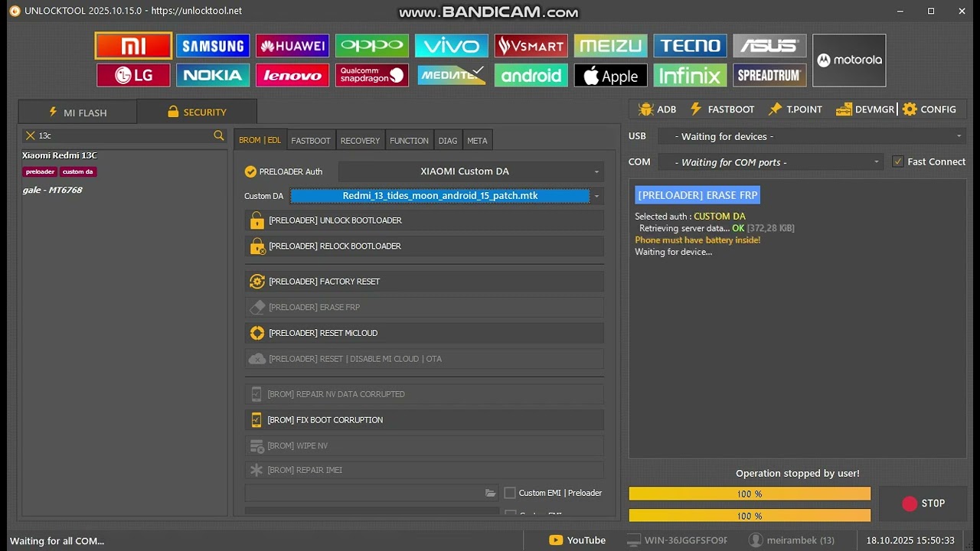The image size is (980, 551).
Task: Open the COM ports dropdown
Action: click(x=770, y=162)
